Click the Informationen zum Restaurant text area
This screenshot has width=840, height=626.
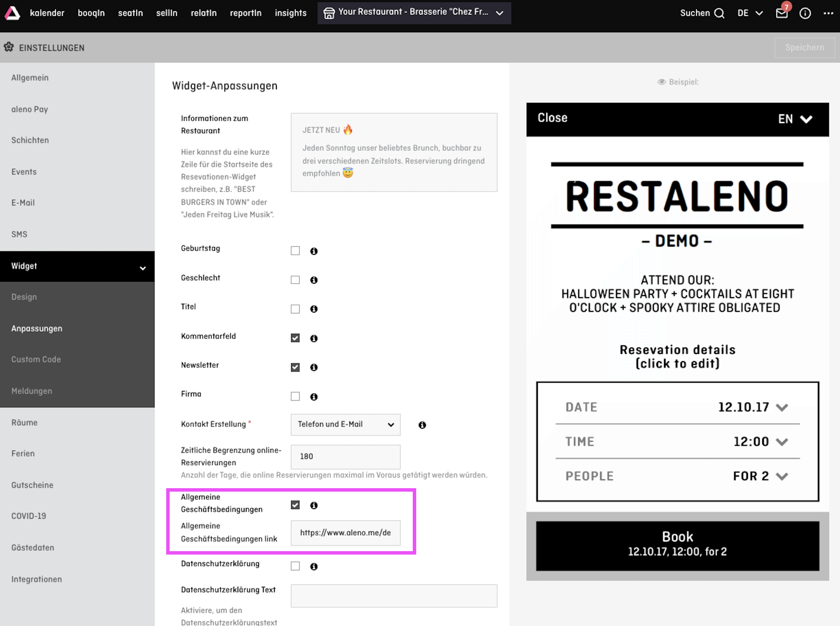pos(394,152)
